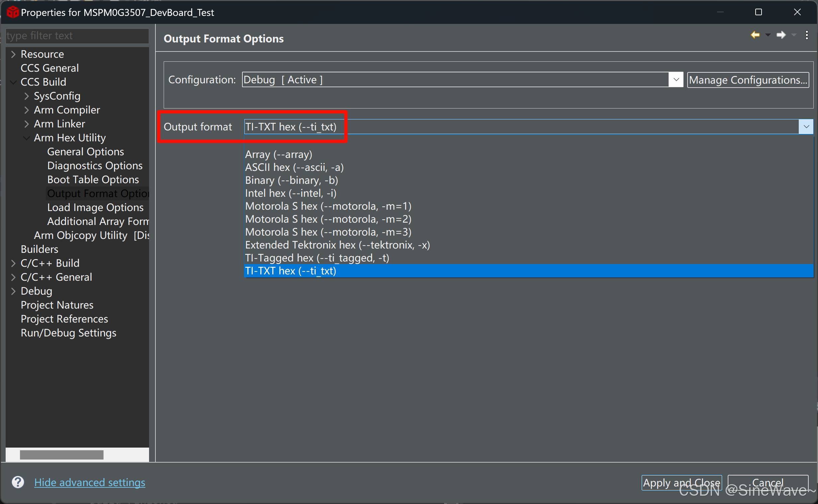The height and width of the screenshot is (504, 818).
Task: Select Output Format Options tree item
Action: click(98, 193)
